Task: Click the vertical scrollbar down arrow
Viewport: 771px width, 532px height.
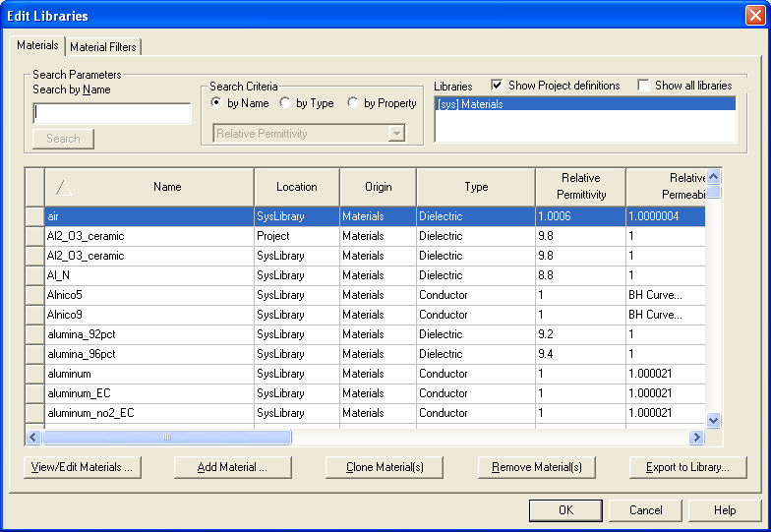Action: coord(714,419)
